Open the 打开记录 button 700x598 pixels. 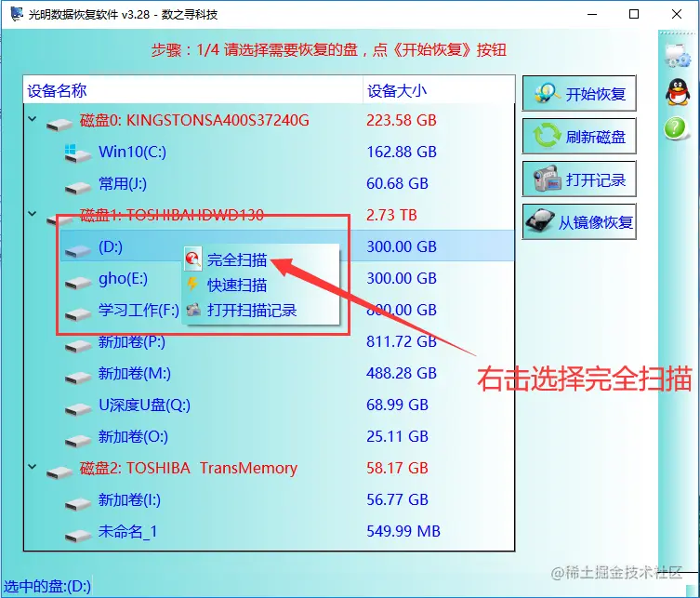(x=579, y=179)
